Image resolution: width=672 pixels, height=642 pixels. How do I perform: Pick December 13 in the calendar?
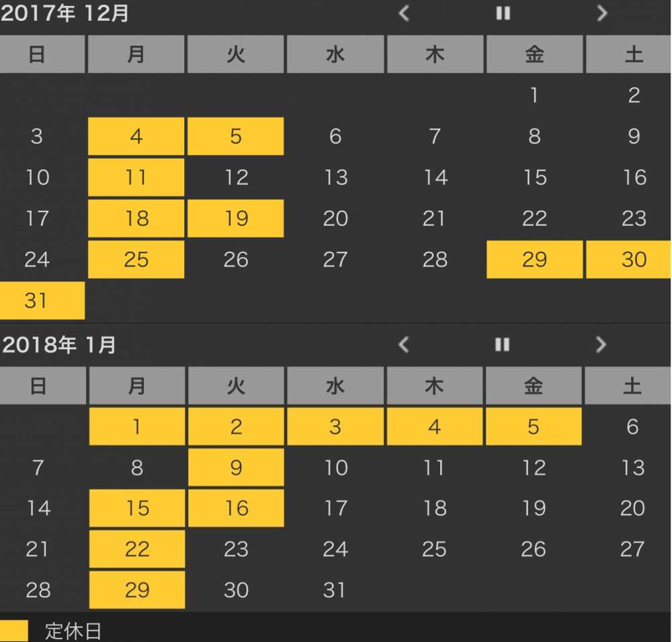point(335,177)
